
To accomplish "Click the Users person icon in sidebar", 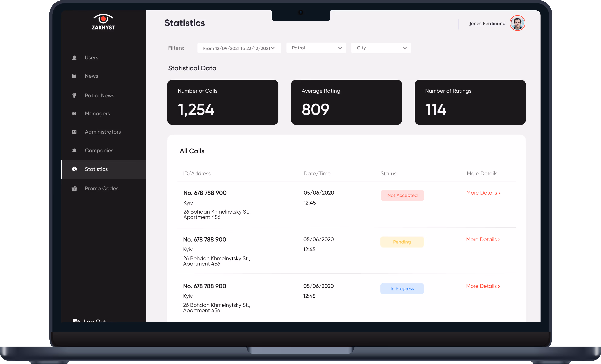I will point(74,58).
